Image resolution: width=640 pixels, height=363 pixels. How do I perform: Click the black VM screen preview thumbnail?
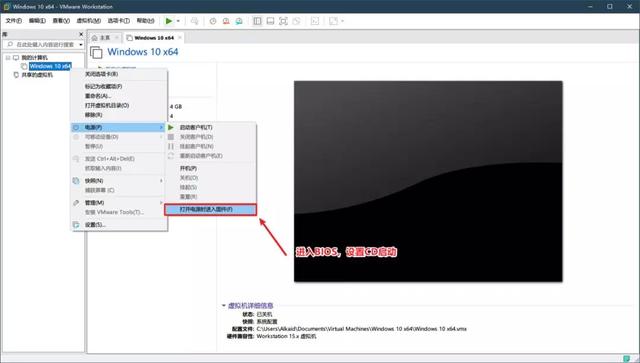428,181
